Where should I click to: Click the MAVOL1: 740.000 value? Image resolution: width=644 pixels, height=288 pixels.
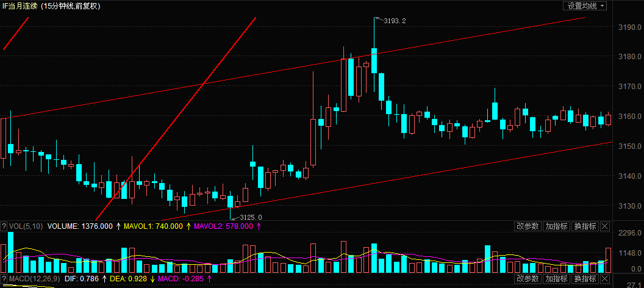tap(153, 226)
